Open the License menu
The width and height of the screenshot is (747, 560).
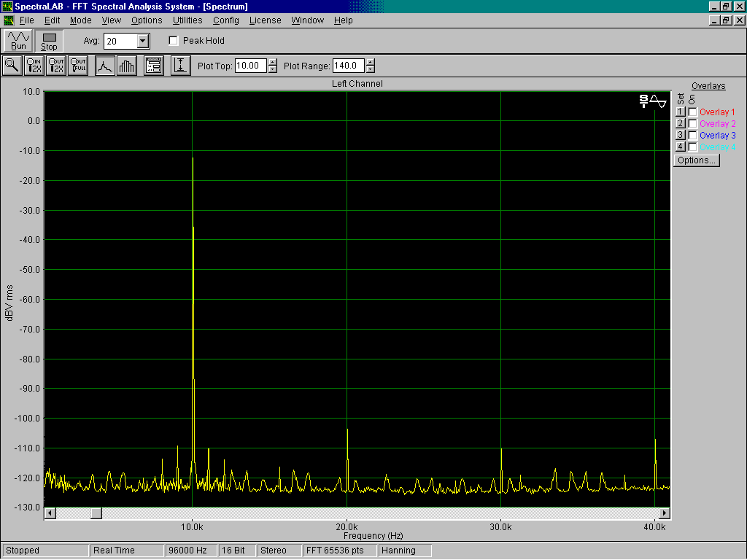[x=266, y=20]
